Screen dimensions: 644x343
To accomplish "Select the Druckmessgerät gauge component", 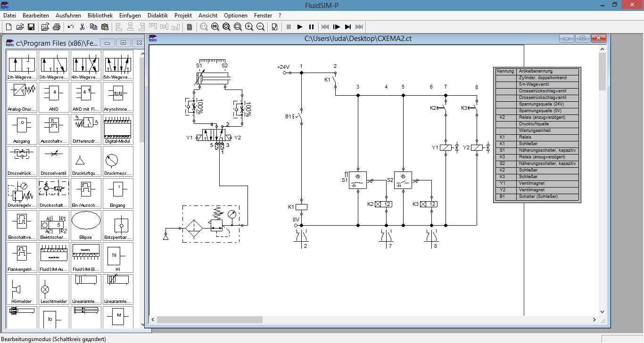I will [x=118, y=161].
